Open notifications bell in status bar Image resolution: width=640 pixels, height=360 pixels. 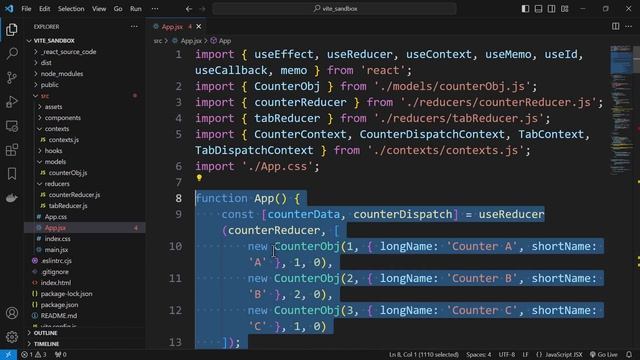[629, 355]
